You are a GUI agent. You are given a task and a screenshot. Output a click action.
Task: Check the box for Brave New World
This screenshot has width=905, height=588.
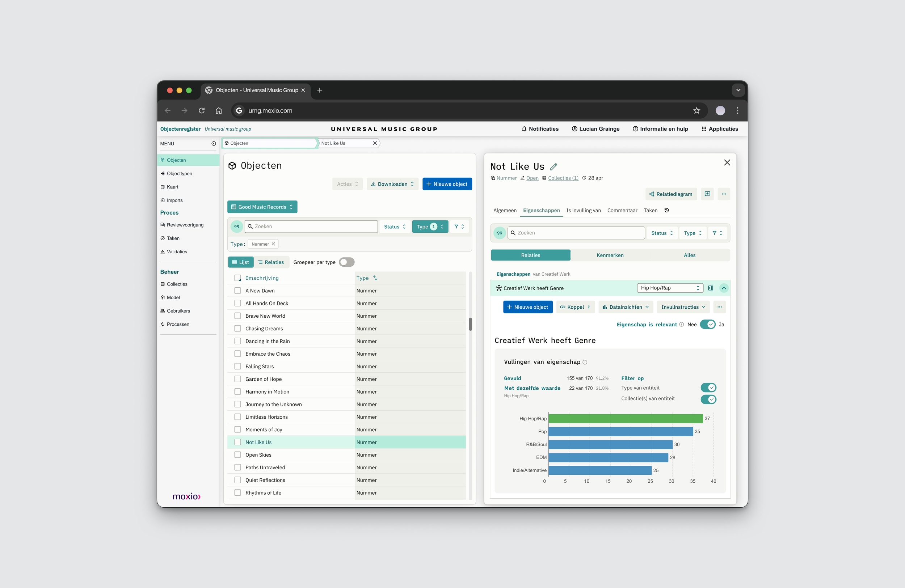coord(238,316)
